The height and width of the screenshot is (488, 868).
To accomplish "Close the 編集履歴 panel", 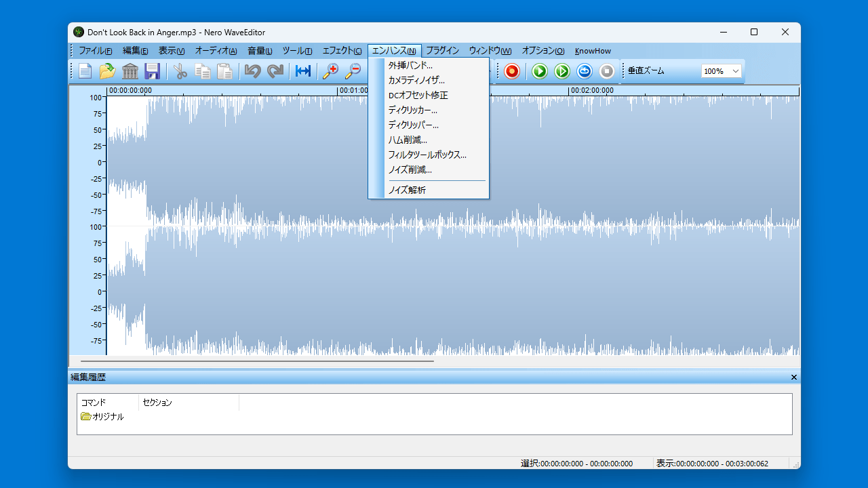I will click(x=794, y=378).
